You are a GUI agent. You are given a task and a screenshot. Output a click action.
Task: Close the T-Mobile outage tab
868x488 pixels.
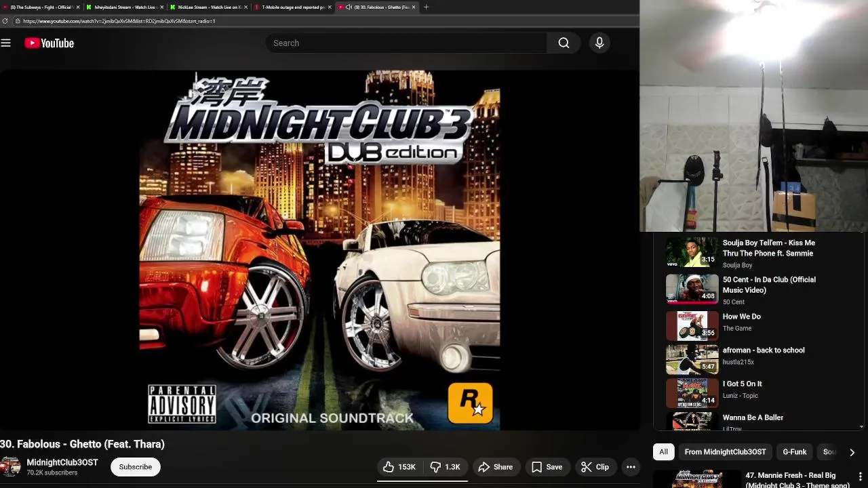coord(330,7)
